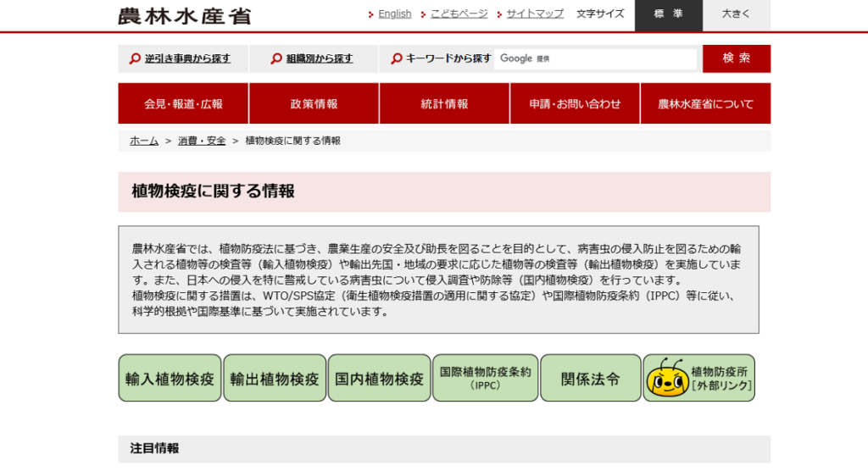Click magnifier icon beside 組織別から探す

(x=276, y=59)
